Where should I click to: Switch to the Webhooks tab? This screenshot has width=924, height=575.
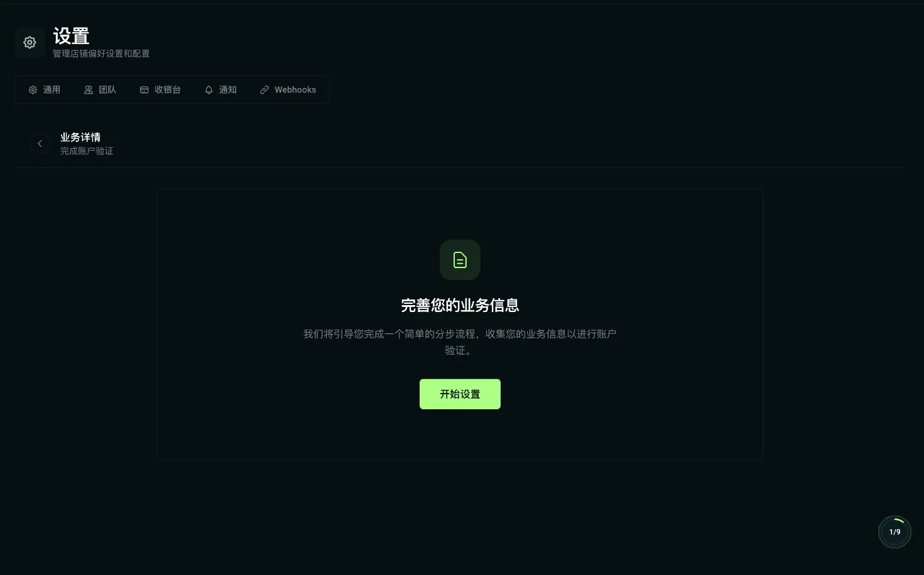288,90
